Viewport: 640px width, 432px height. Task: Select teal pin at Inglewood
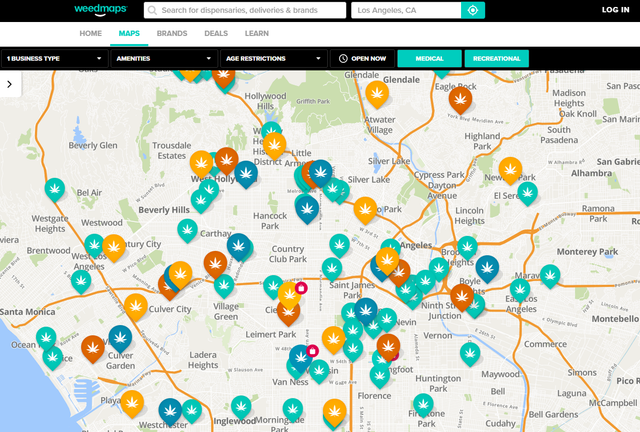(241, 406)
